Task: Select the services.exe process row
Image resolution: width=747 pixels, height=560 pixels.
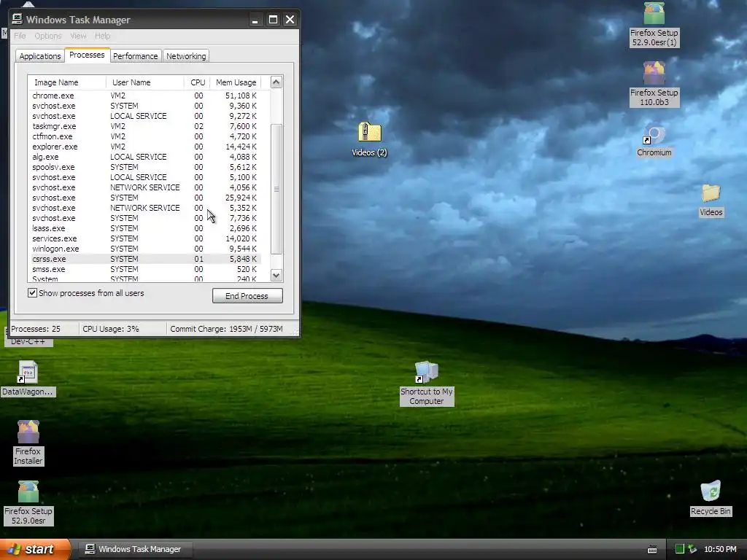Action: pos(145,238)
